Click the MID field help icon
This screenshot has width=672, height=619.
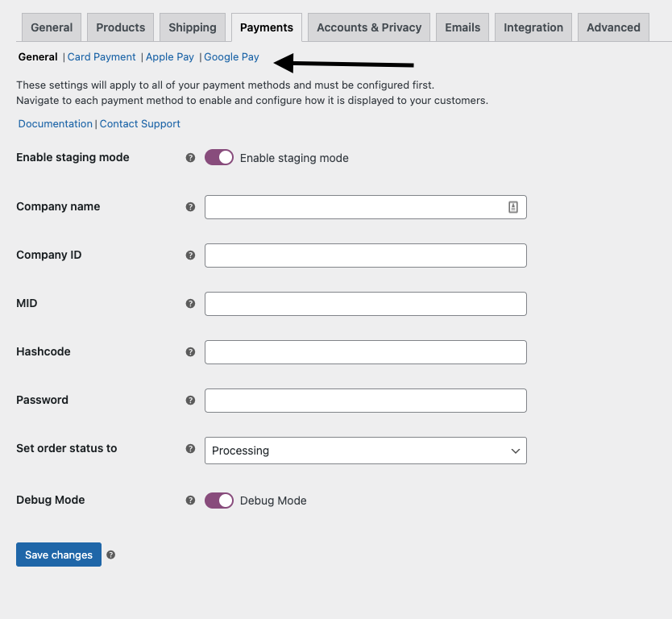pyautogui.click(x=190, y=304)
